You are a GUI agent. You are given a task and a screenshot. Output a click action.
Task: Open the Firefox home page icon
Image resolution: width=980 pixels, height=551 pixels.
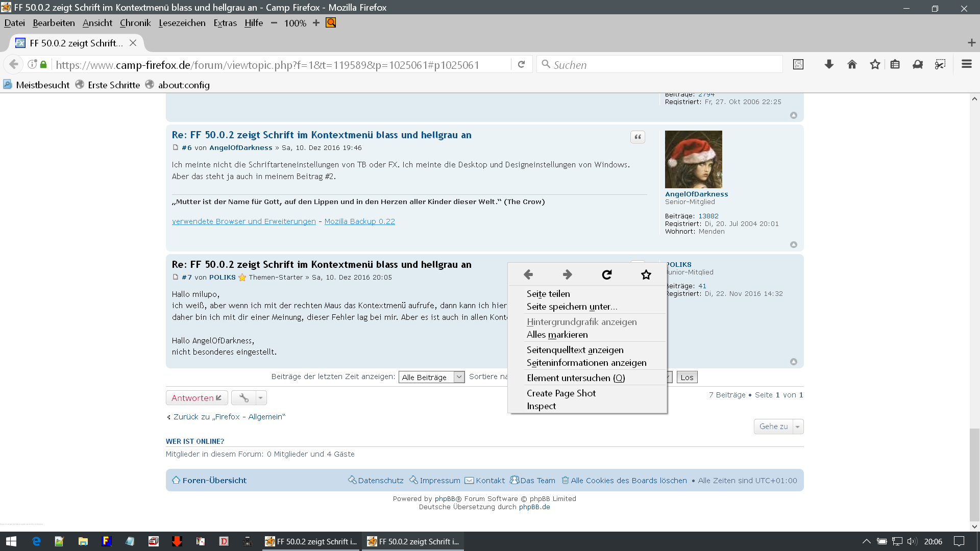click(852, 64)
